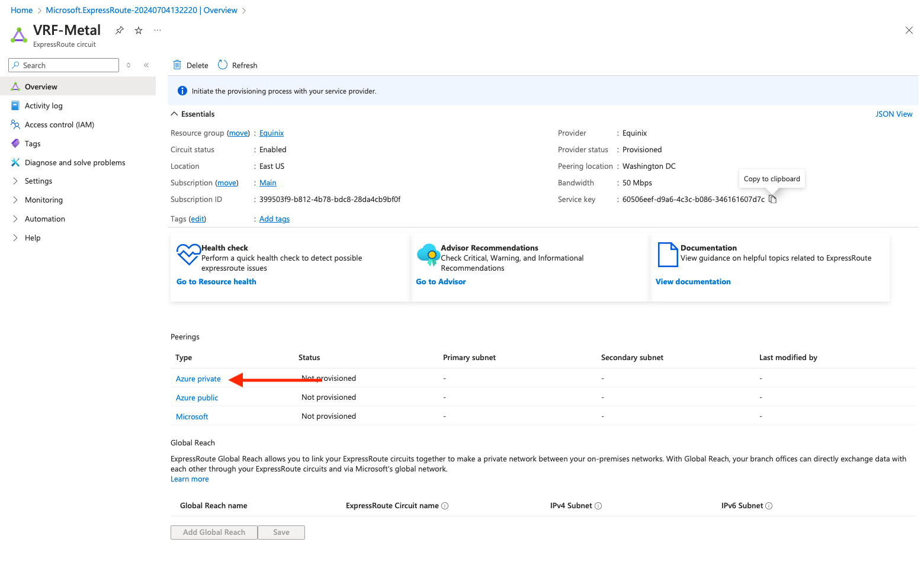This screenshot has width=924, height=587.
Task: Click the Status column header in Peerings
Action: pyautogui.click(x=309, y=358)
